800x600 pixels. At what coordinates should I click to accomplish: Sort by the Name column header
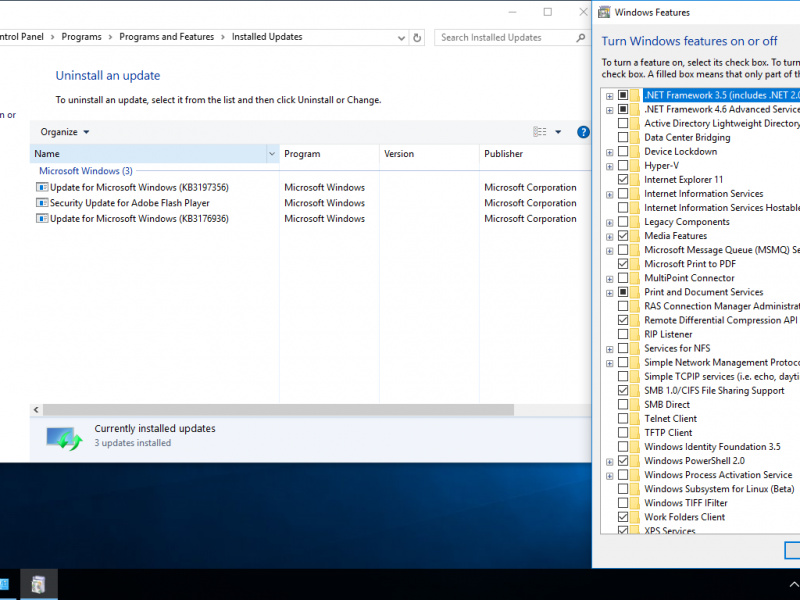tap(148, 154)
